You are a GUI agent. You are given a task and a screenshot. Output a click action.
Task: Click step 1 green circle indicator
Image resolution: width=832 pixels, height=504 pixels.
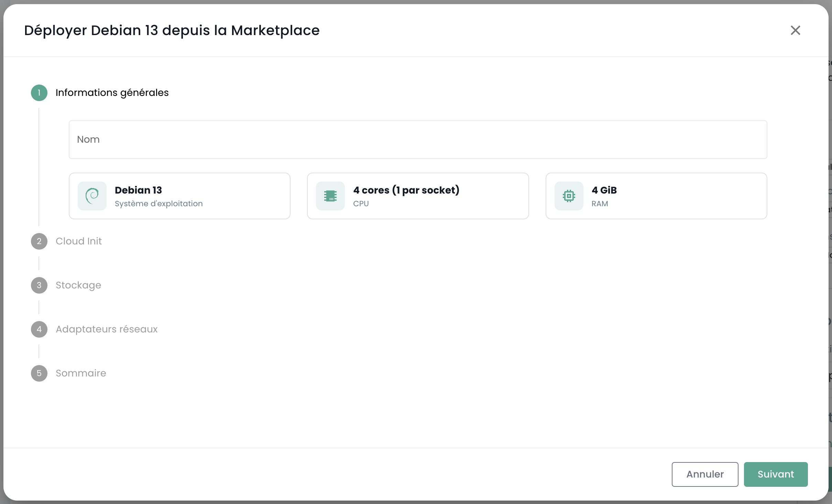point(39,93)
